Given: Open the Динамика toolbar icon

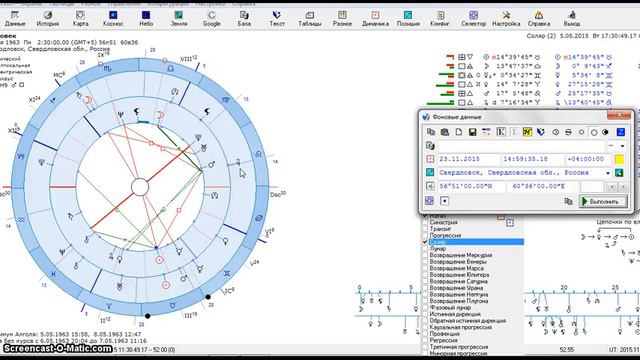Looking at the screenshot, I should [375, 19].
